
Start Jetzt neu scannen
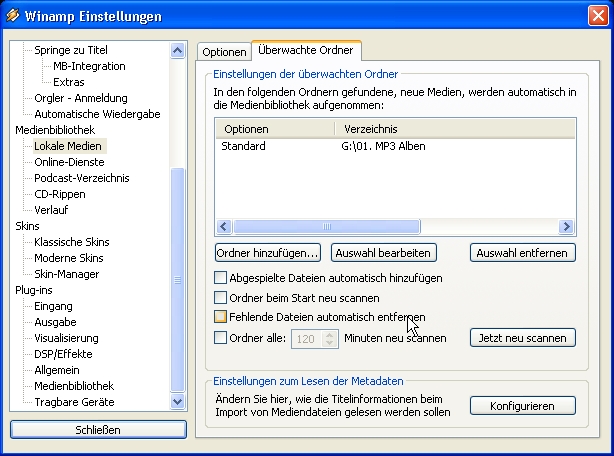click(523, 338)
